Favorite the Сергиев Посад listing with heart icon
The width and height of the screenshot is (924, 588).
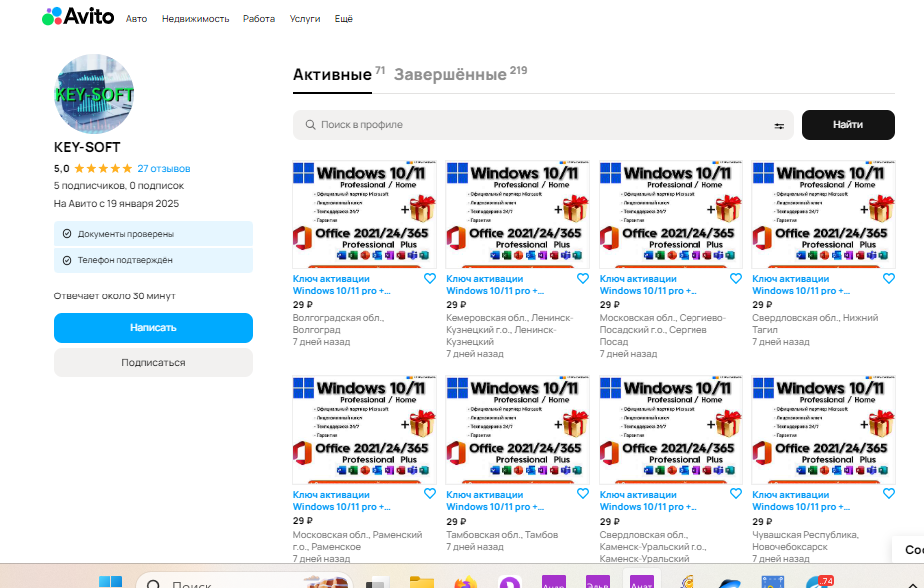(x=736, y=278)
